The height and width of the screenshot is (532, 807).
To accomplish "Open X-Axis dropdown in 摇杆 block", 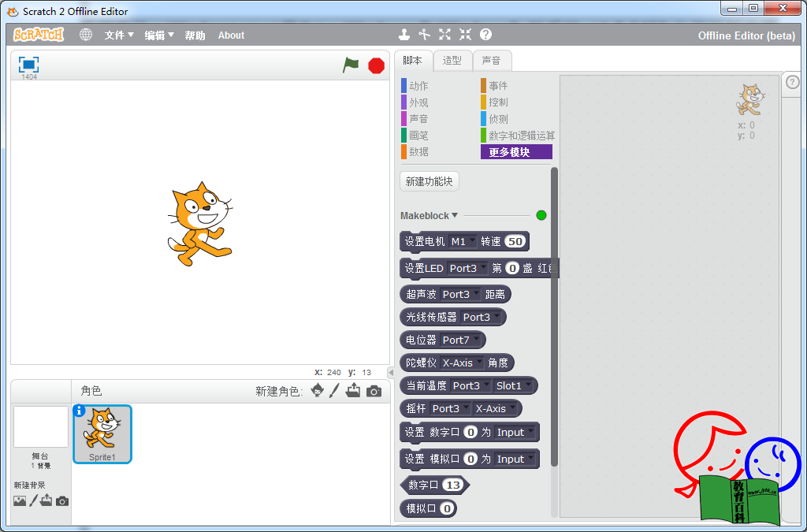I will pos(495,408).
